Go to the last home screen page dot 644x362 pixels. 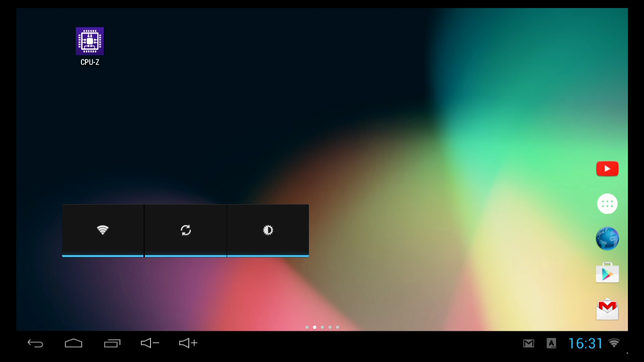click(x=337, y=327)
